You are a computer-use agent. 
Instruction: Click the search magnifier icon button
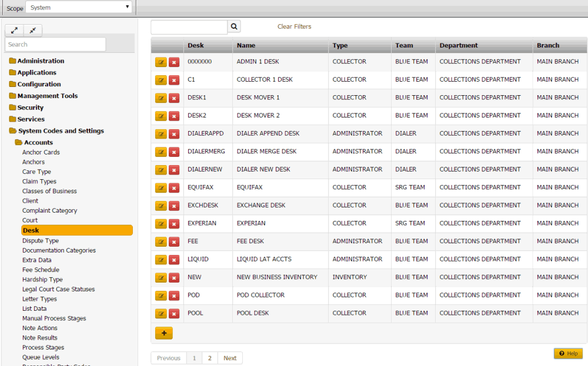234,26
